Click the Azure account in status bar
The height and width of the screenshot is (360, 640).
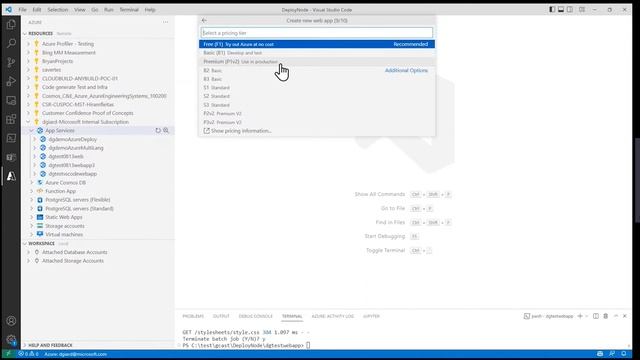[76, 354]
